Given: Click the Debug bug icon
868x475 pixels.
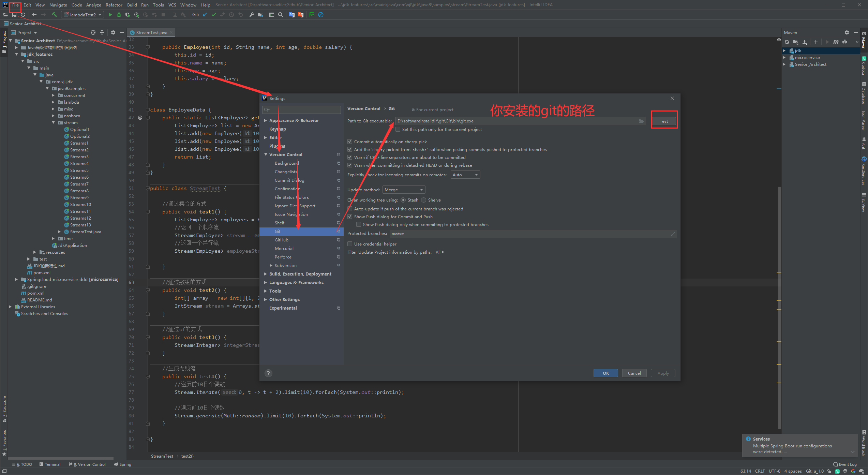Looking at the screenshot, I should coord(119,15).
